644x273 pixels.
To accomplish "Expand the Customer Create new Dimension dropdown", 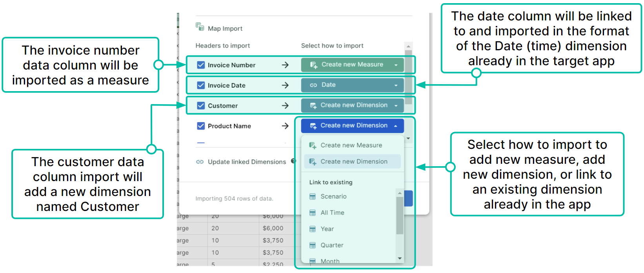I will tap(352, 105).
